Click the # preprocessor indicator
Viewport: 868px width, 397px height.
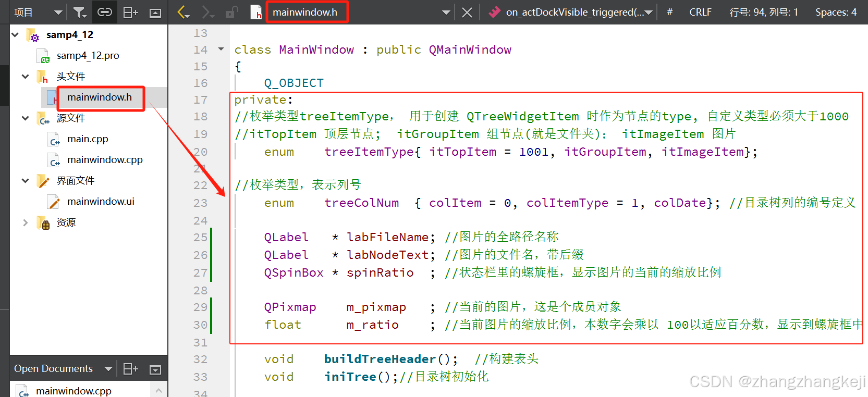click(670, 12)
